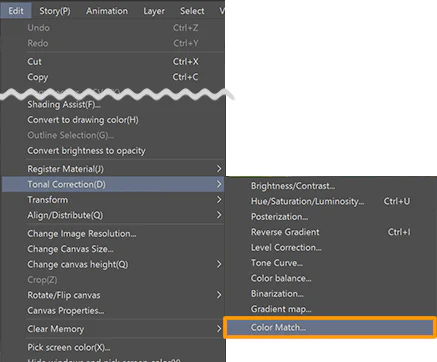Open Change Canvas Size dialog

[113, 249]
